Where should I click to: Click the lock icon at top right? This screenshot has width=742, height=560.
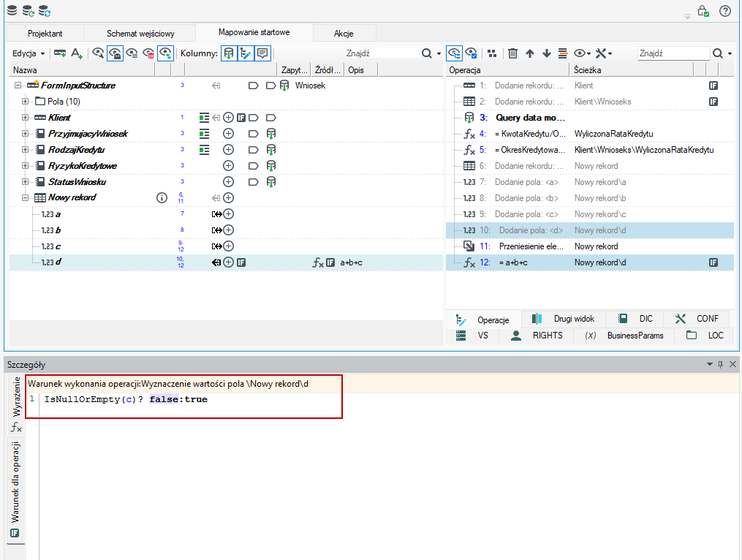pos(703,11)
